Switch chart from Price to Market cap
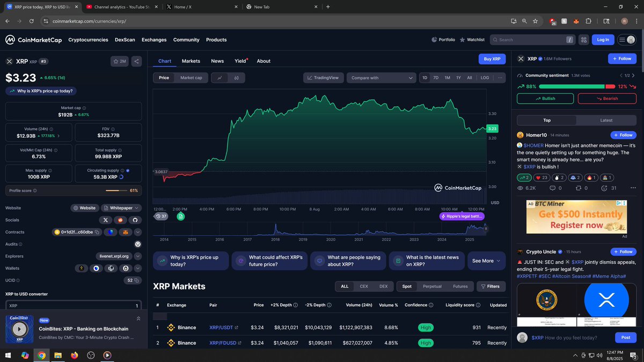Image resolution: width=644 pixels, height=362 pixels. [191, 77]
